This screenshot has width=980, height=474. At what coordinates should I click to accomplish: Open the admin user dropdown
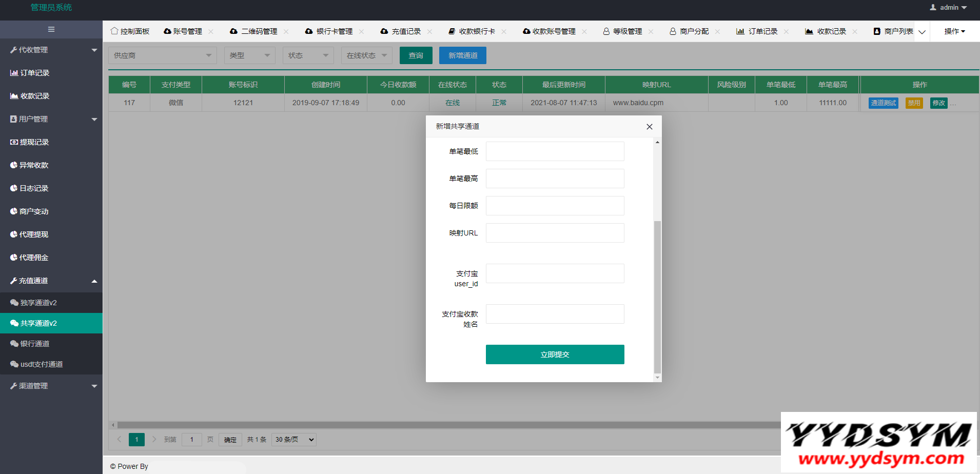click(948, 8)
